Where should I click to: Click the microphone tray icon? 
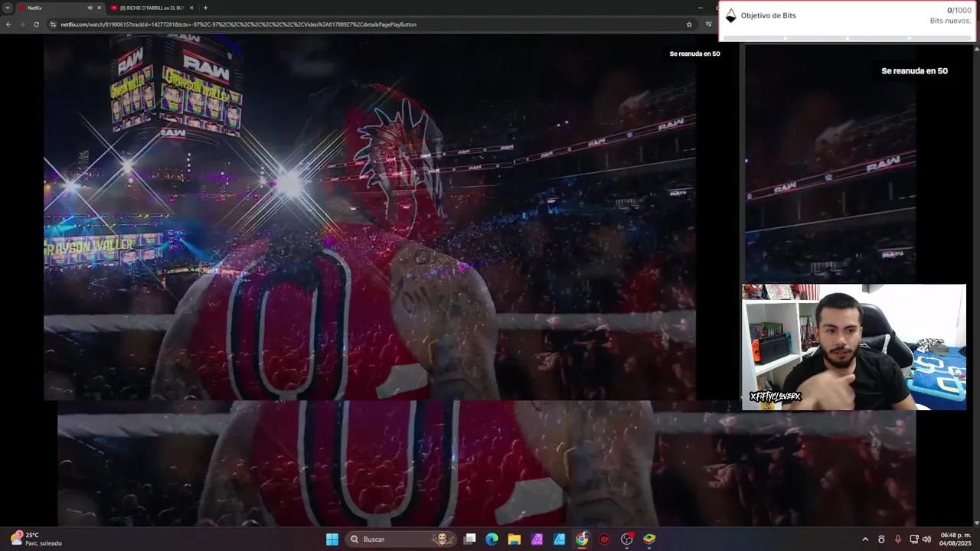898,540
